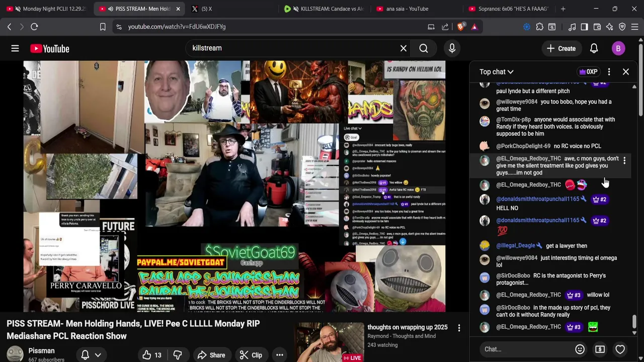The height and width of the screenshot is (362, 644).
Task: Open the Super Chat purchase icon
Action: coord(600,349)
